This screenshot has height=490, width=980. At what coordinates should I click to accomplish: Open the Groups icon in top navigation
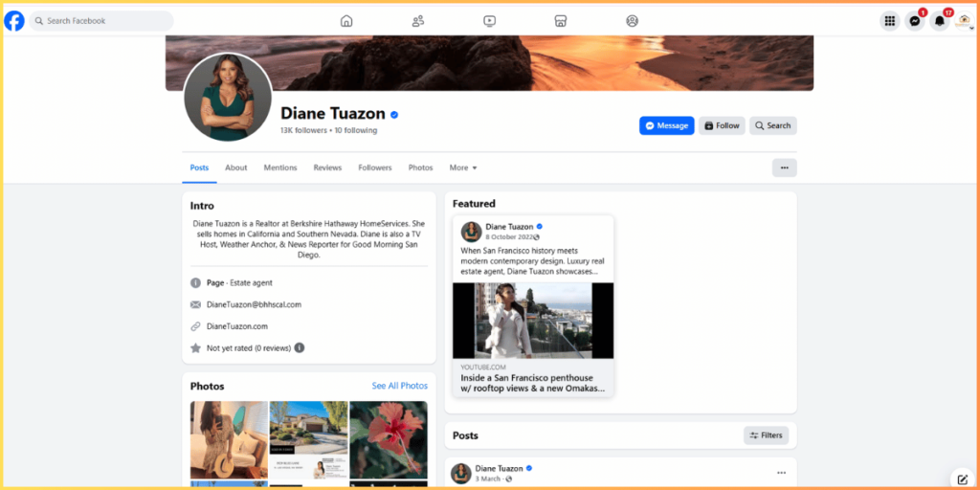tap(632, 21)
